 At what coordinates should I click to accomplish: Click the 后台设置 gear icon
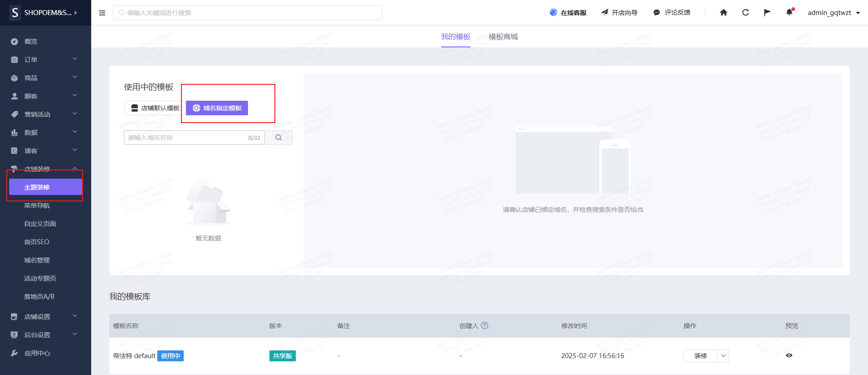[15, 335]
